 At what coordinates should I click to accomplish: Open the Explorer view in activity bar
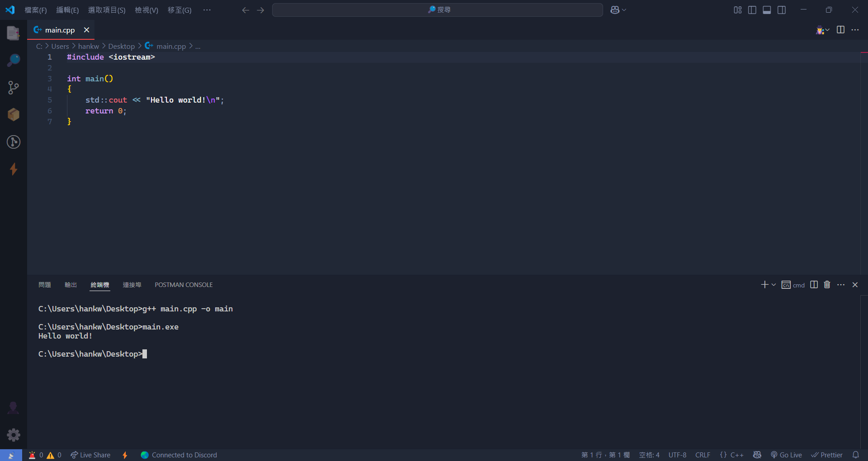tap(14, 33)
